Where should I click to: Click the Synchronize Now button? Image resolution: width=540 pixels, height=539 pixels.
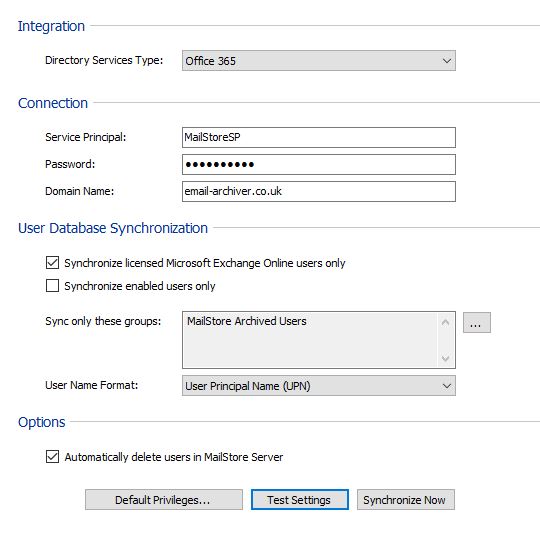coord(406,499)
